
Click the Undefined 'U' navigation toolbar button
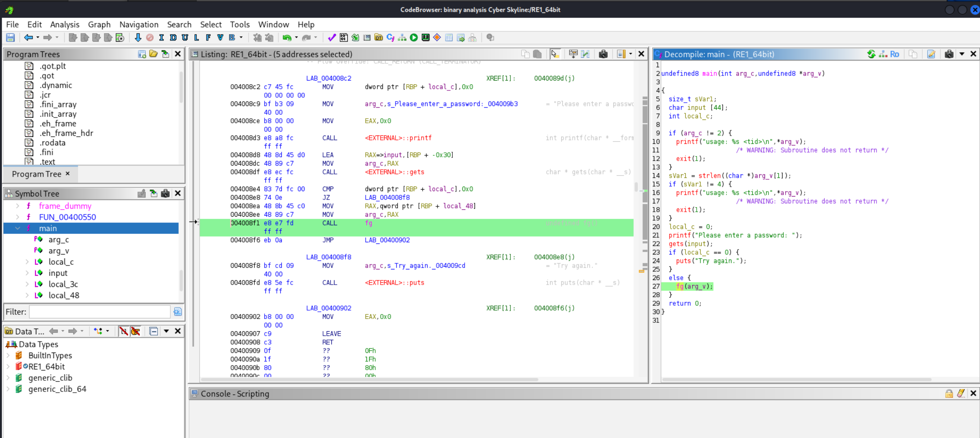coord(185,37)
